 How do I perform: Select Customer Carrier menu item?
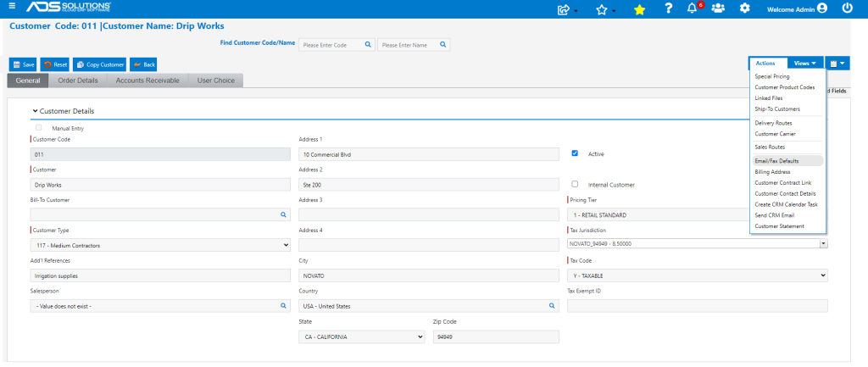pos(775,134)
